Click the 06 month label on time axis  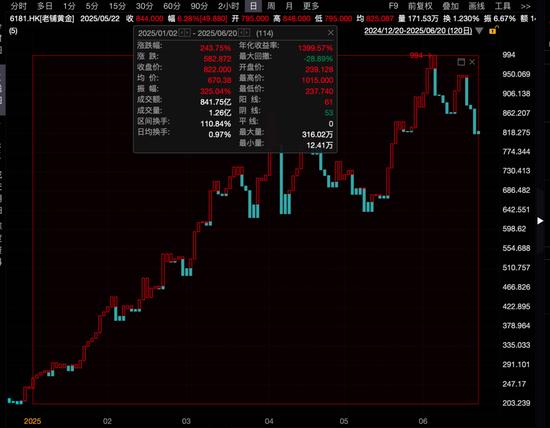423,421
